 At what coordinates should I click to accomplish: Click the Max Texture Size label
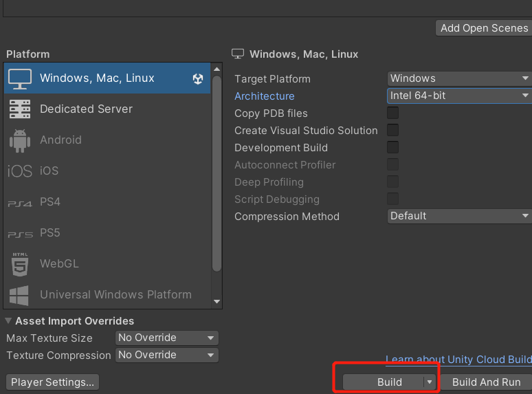click(49, 338)
